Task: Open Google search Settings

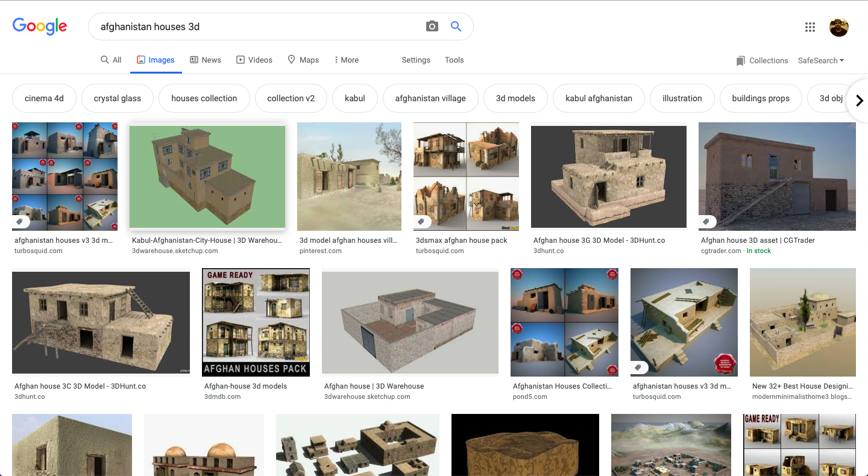Action: click(416, 60)
